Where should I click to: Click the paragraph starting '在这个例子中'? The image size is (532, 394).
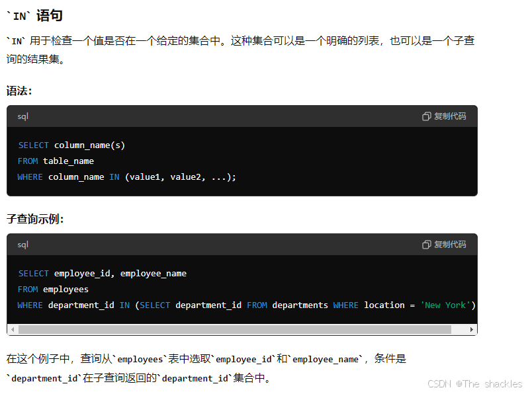[206, 368]
